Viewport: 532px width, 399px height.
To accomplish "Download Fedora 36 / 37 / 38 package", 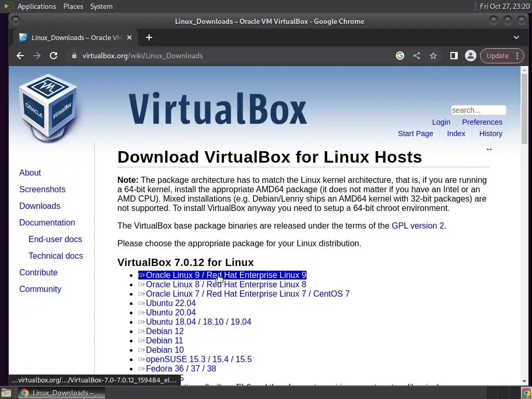I will click(x=177, y=368).
